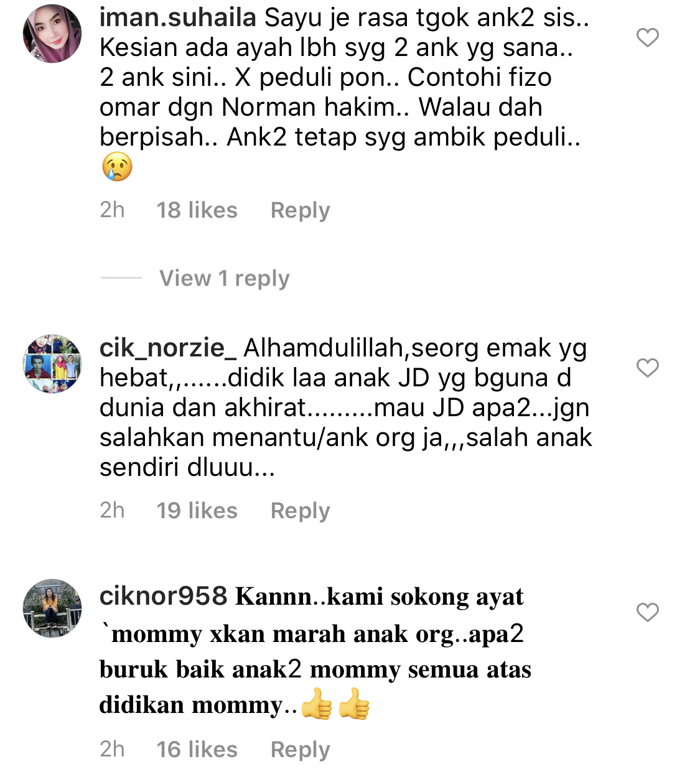700x777 pixels.
Task: Select the crying emoji in iman.suhaila's comment
Action: (118, 167)
